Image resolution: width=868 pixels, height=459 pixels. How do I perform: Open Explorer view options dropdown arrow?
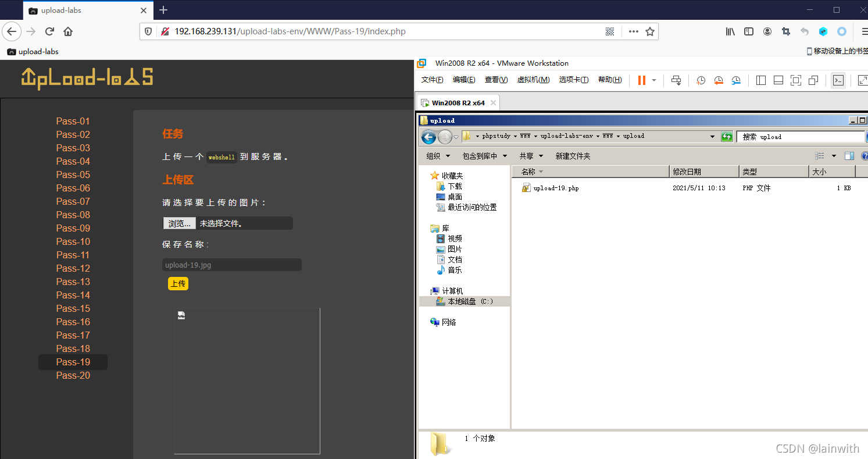point(834,156)
